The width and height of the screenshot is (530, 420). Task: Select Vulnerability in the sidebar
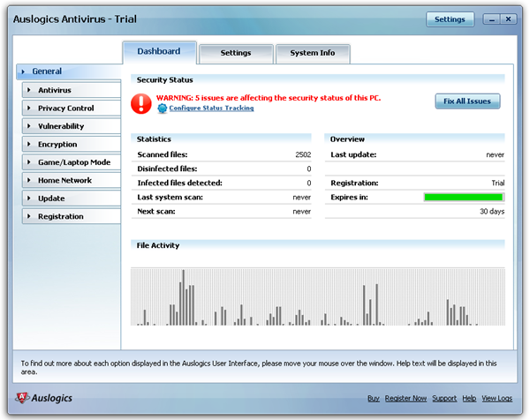click(72, 126)
